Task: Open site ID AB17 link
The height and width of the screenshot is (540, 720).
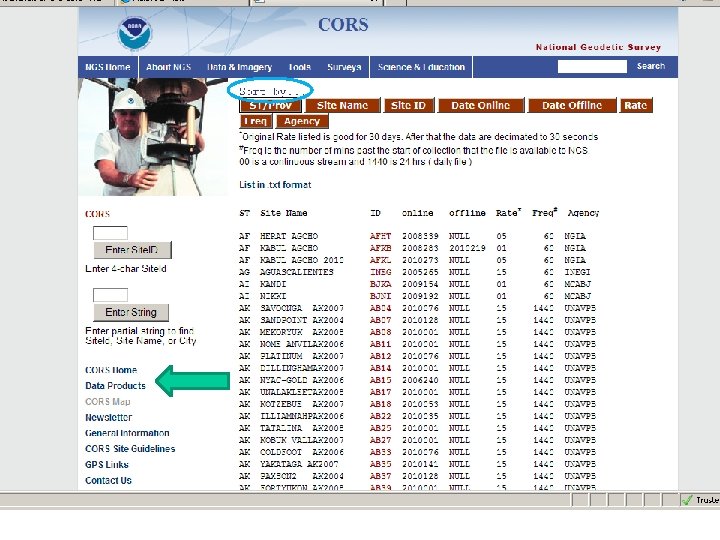Action: 380,392
